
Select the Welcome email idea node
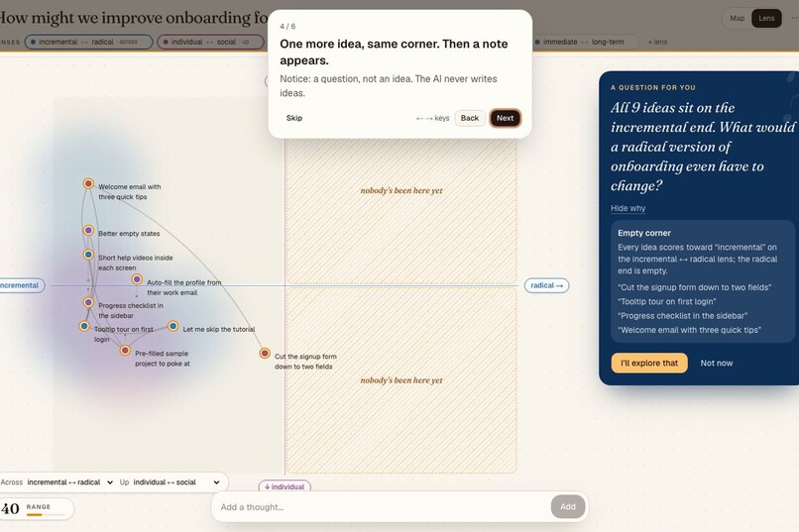88,183
